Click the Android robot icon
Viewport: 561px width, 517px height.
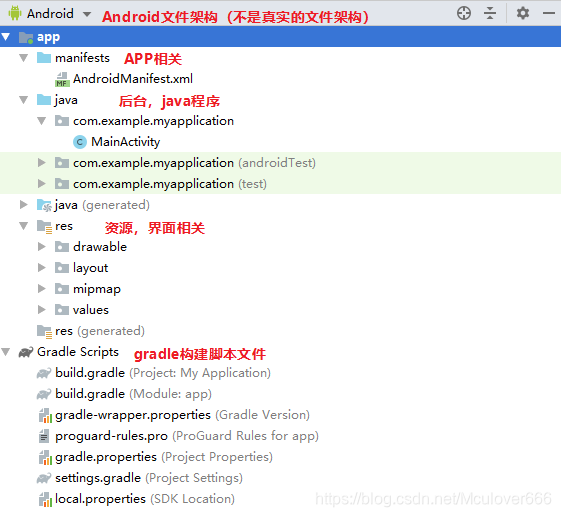click(15, 13)
